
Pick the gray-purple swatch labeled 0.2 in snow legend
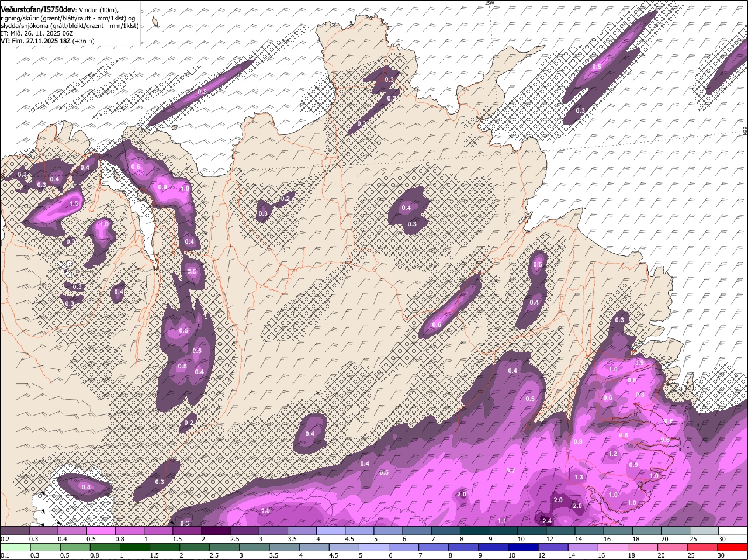click(15, 531)
